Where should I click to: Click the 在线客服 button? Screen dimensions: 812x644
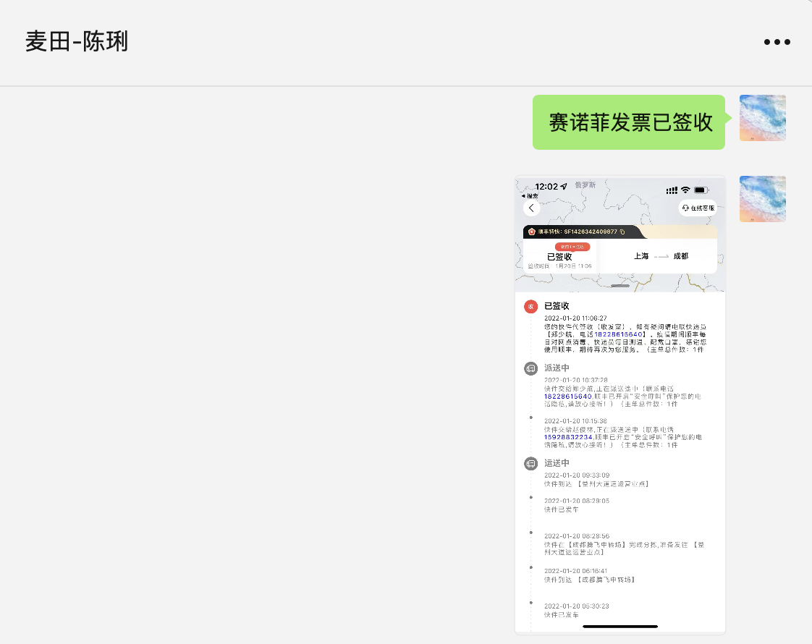point(698,208)
